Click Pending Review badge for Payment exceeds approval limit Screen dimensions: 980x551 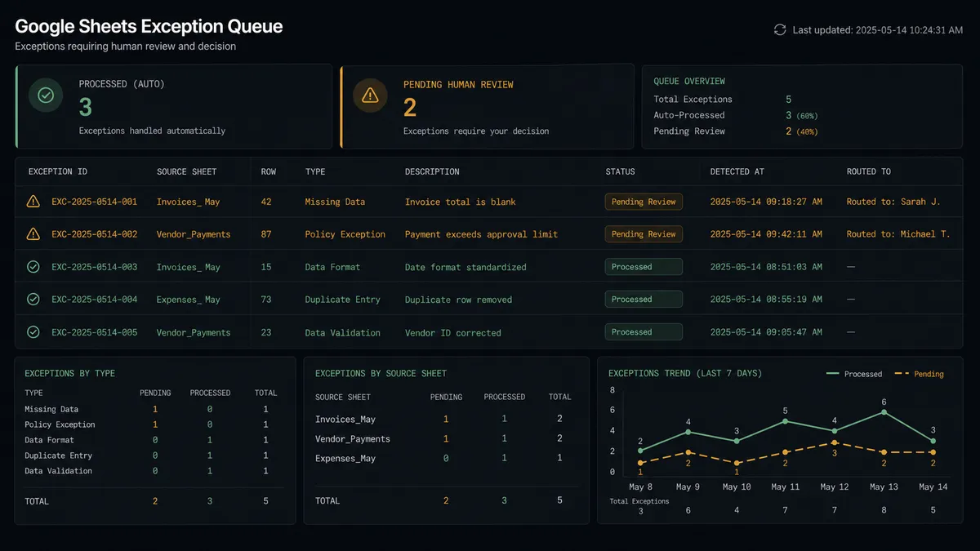(x=644, y=234)
